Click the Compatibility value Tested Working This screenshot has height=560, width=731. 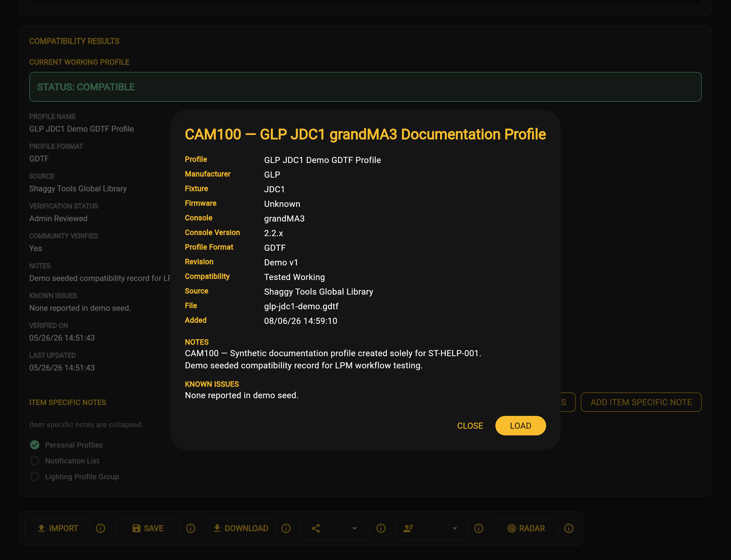pyautogui.click(x=294, y=277)
